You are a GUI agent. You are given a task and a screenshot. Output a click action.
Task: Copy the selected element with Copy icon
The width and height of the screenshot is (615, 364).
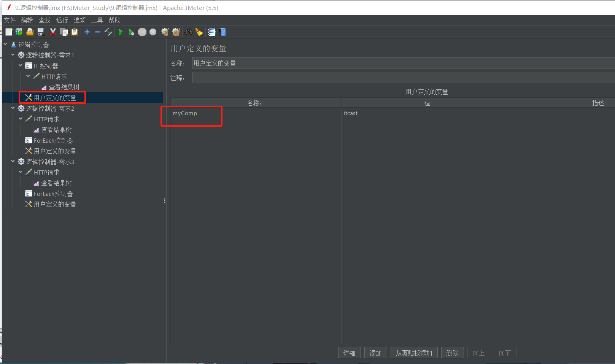click(x=64, y=32)
